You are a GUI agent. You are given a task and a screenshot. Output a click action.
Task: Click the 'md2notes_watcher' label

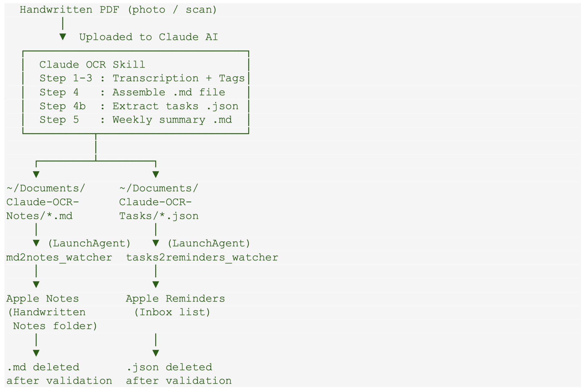click(59, 257)
